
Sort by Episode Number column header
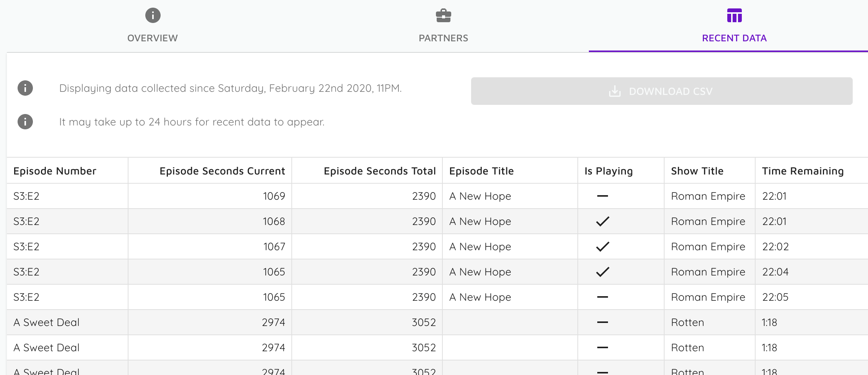(x=55, y=171)
